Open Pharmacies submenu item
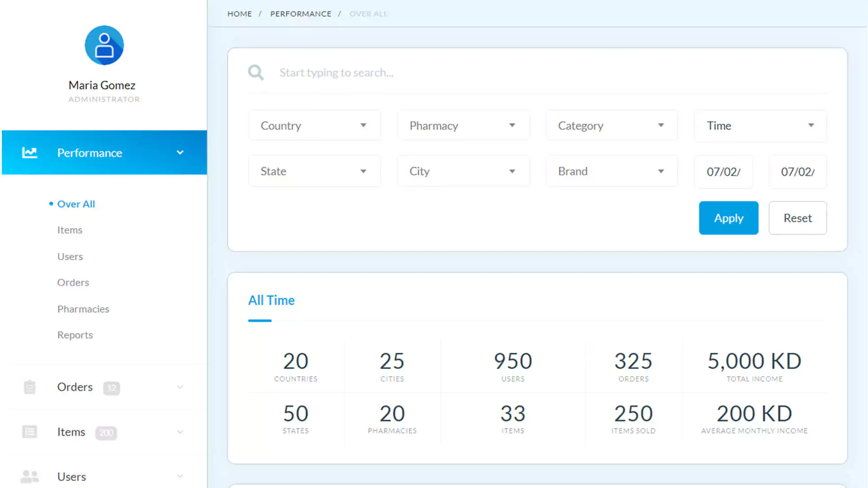This screenshot has height=488, width=868. [x=83, y=309]
